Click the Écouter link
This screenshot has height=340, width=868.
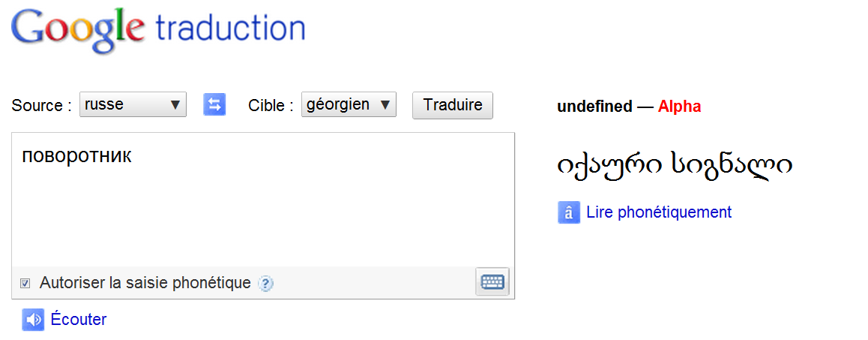(x=79, y=320)
